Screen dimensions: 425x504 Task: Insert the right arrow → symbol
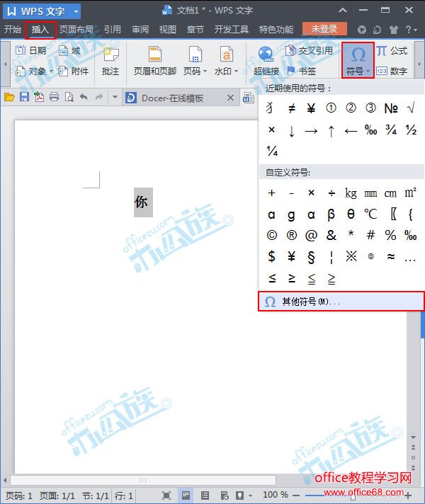311,131
